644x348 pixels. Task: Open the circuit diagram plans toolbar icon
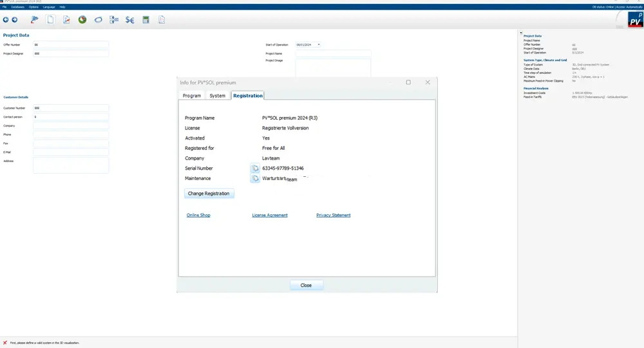click(114, 20)
